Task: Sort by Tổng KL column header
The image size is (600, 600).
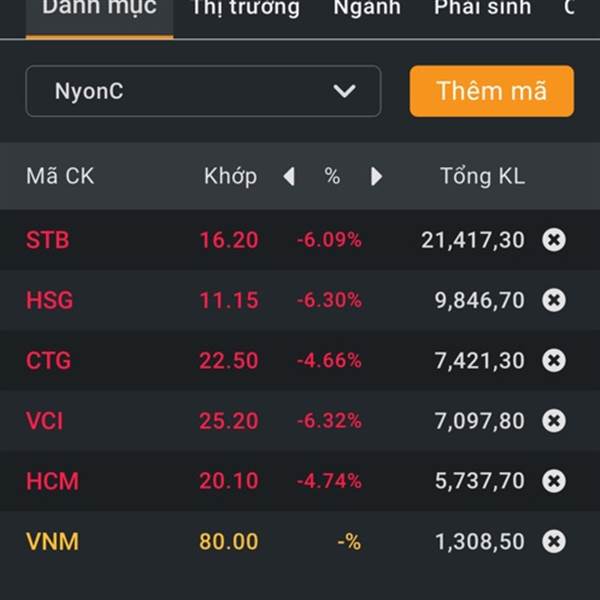Action: [x=483, y=176]
